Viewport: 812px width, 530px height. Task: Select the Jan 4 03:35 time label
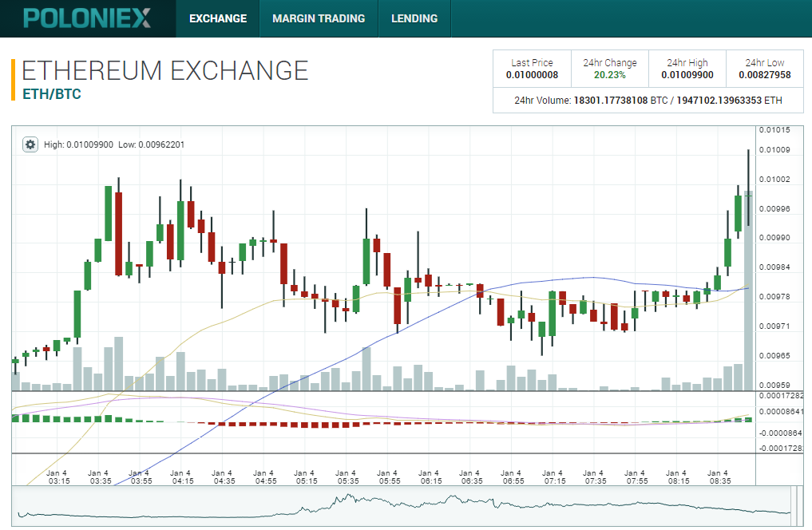[x=100, y=477]
